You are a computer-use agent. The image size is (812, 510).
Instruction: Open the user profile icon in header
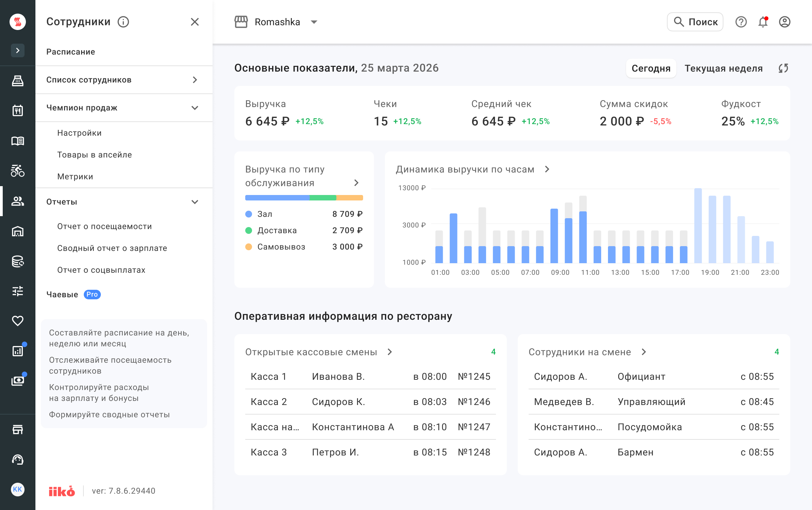point(785,22)
